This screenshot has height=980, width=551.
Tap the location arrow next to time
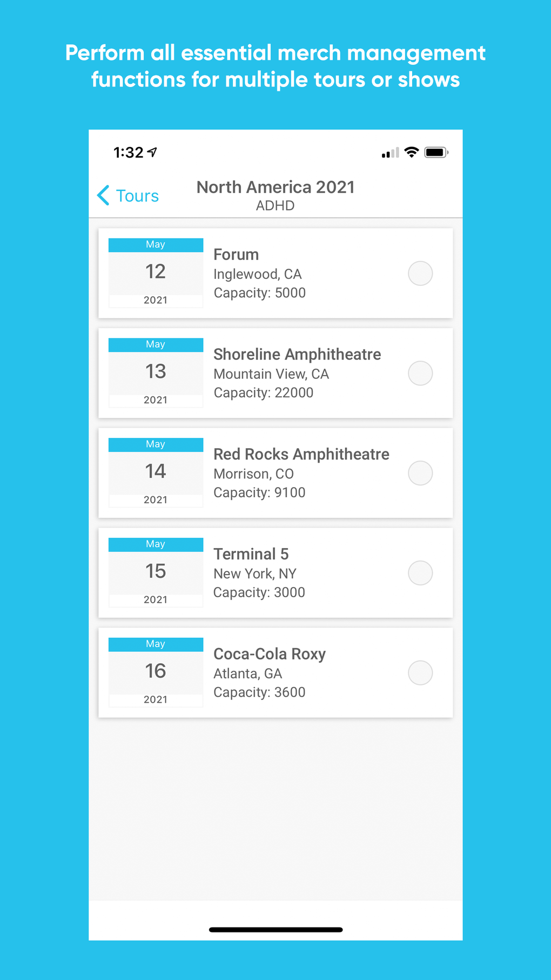tap(153, 152)
